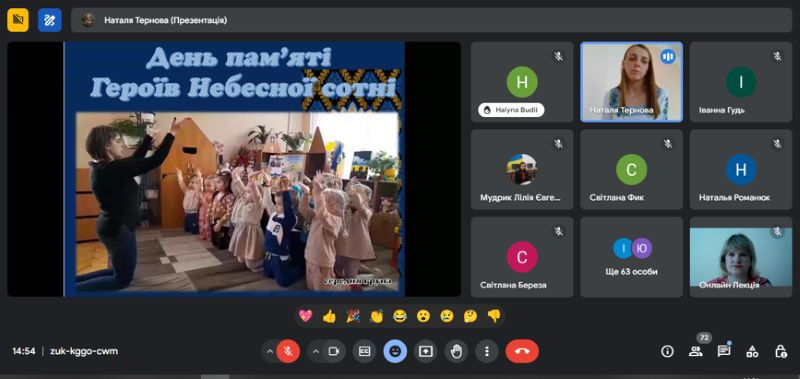Send the sad face reaction
This screenshot has height=379, width=800.
(x=447, y=316)
